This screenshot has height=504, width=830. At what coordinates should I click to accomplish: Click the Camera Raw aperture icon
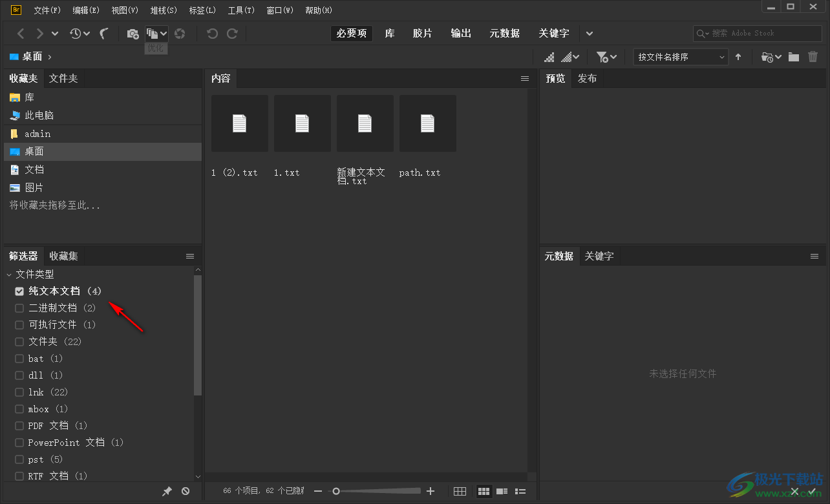point(180,34)
